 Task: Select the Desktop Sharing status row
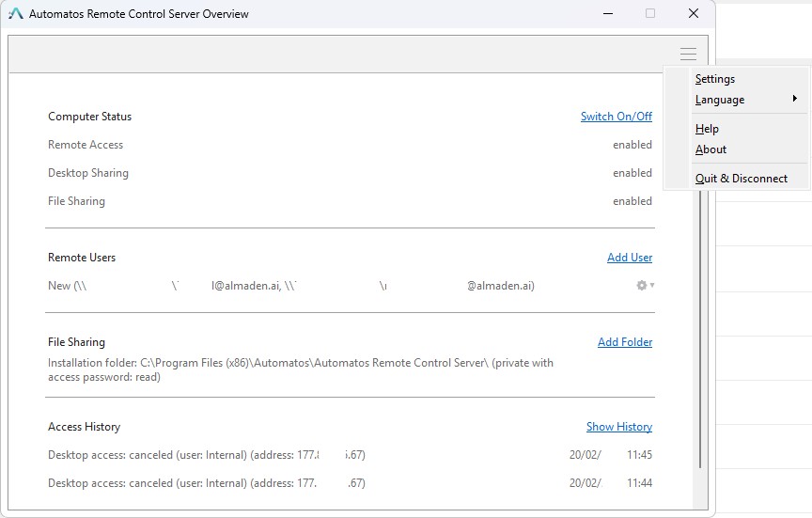click(x=350, y=173)
